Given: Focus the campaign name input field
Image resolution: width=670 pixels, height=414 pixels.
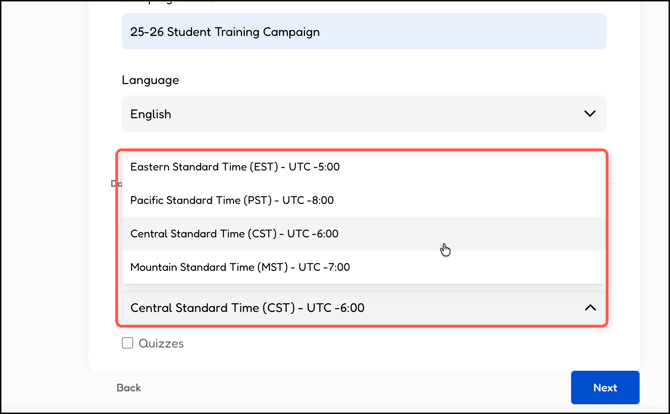Looking at the screenshot, I should [x=364, y=32].
